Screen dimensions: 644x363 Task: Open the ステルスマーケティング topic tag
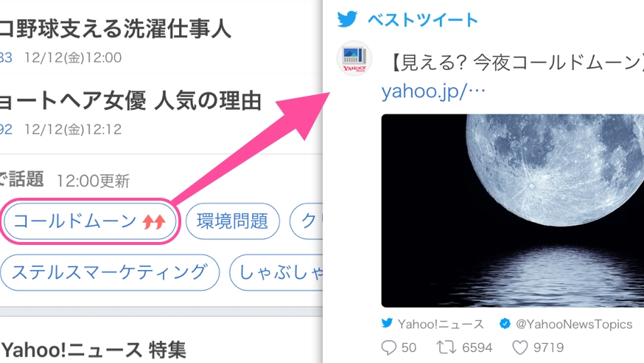(110, 272)
